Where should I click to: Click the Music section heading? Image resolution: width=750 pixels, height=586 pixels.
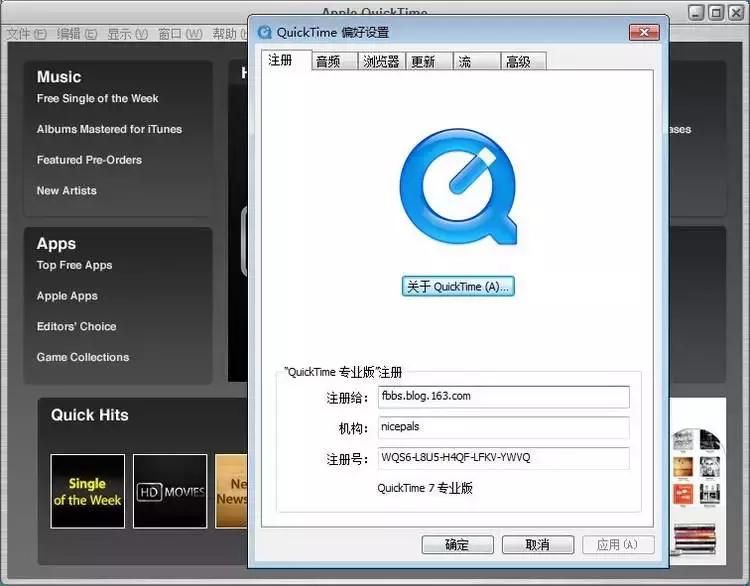pyautogui.click(x=59, y=77)
